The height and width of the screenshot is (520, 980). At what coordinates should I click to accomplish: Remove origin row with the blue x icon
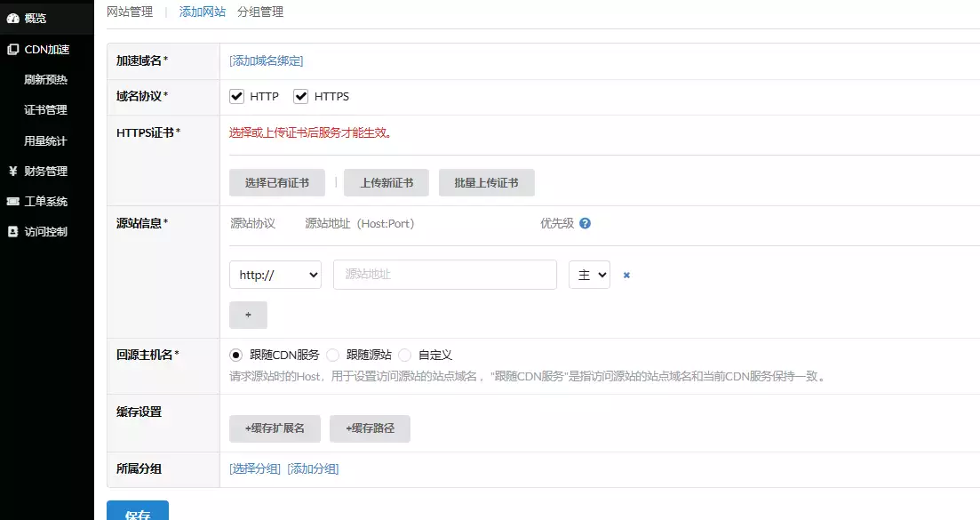626,276
